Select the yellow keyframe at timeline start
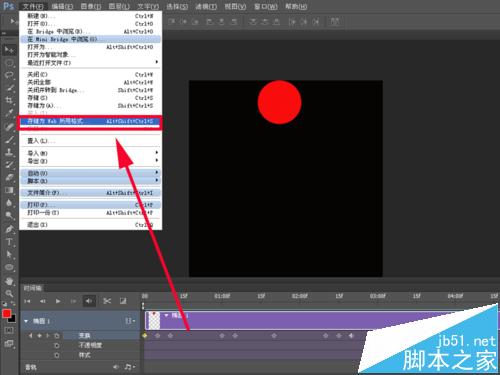 click(x=145, y=336)
